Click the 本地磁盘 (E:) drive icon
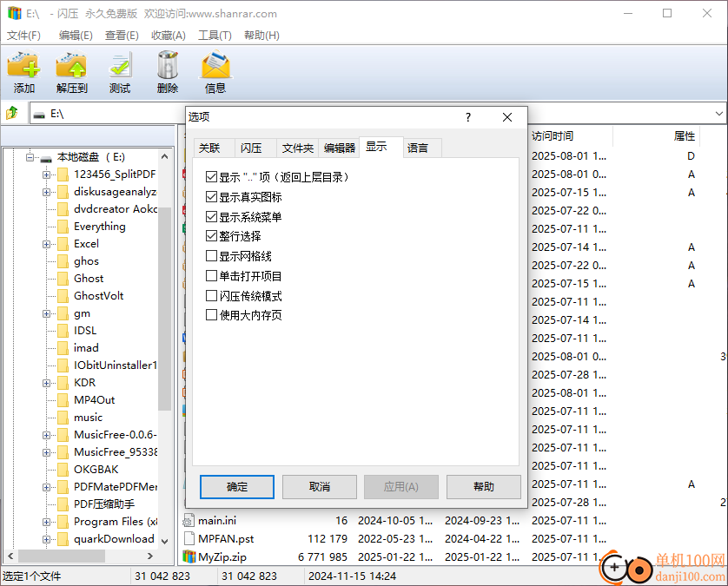 pyautogui.click(x=45, y=158)
